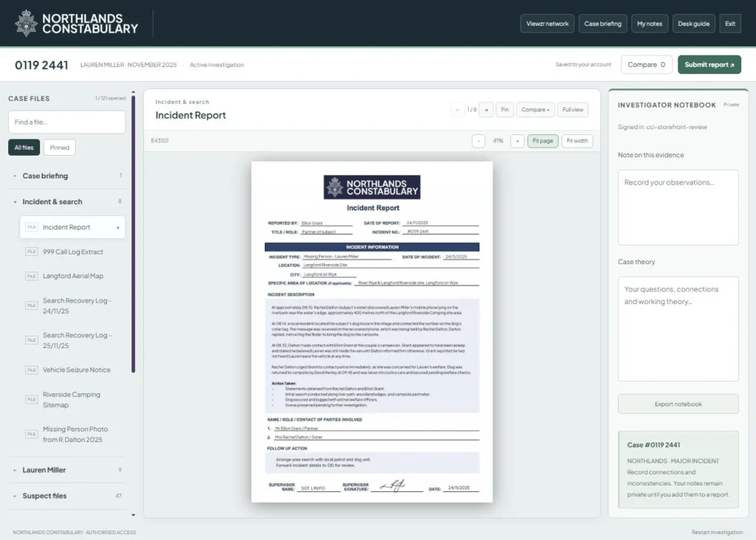This screenshot has height=540, width=756.
Task: Click the Find a file search box
Action: (66, 122)
